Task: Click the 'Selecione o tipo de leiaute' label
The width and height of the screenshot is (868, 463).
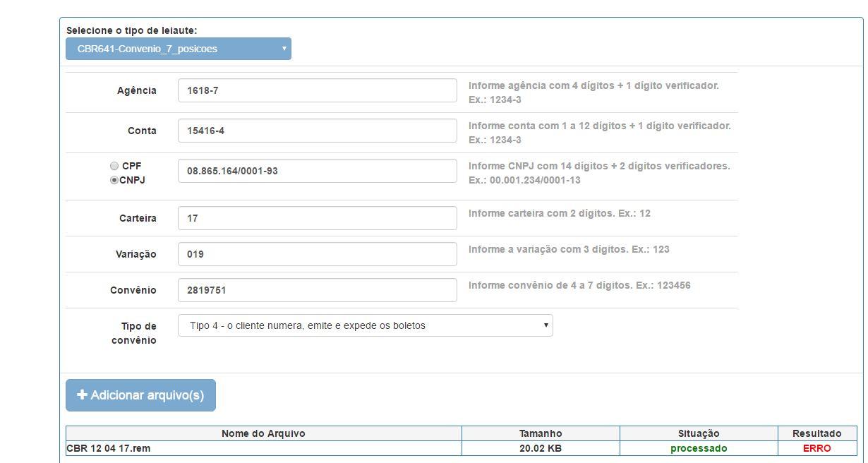Action: [x=132, y=30]
